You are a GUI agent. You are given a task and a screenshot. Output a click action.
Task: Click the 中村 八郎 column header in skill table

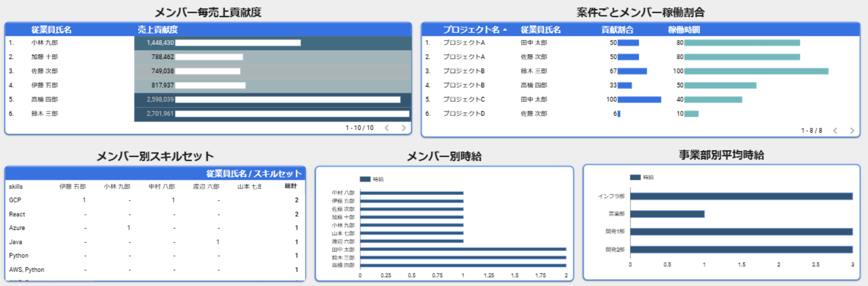(162, 186)
